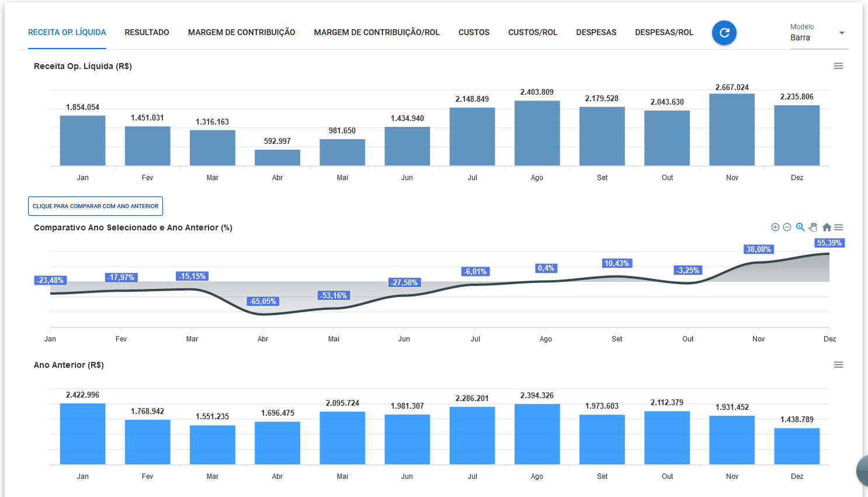Screen dimensions: 868x497
Task: Click the compare with previous year button
Action: 95,206
